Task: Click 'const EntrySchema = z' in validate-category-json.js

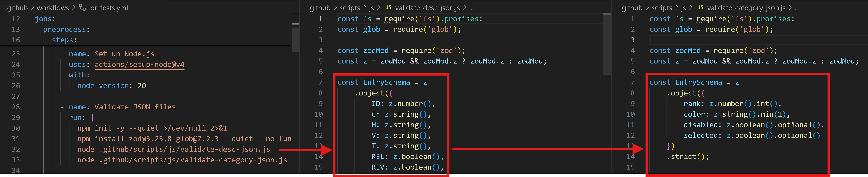Action: (x=694, y=82)
